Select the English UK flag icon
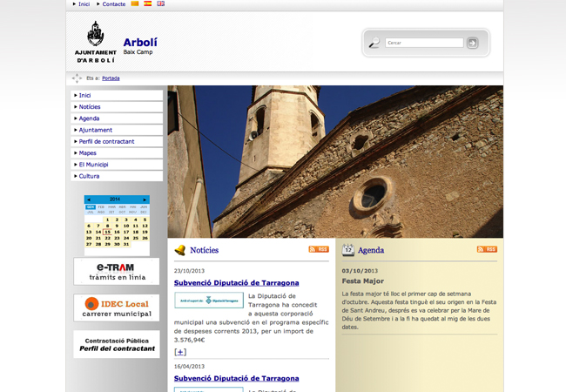This screenshot has height=392, width=566. point(161,3)
